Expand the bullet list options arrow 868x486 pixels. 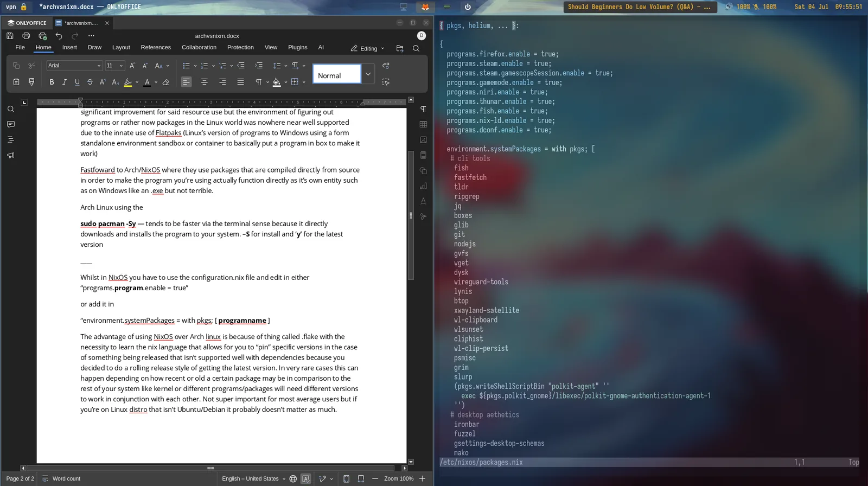(195, 66)
